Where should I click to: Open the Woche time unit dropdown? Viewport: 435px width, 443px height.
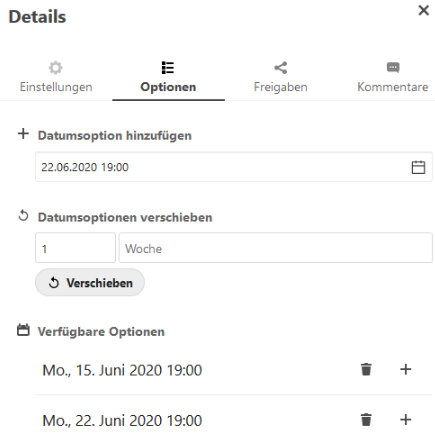click(276, 248)
